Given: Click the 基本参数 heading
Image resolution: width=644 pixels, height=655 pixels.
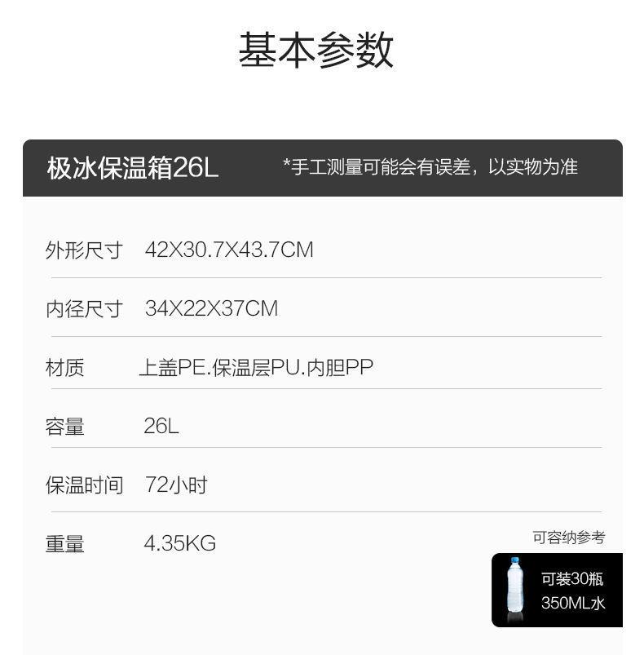Looking at the screenshot, I should 316,50.
